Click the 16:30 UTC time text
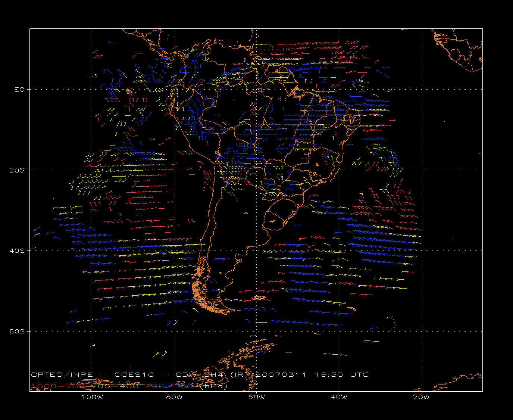 [x=342, y=374]
